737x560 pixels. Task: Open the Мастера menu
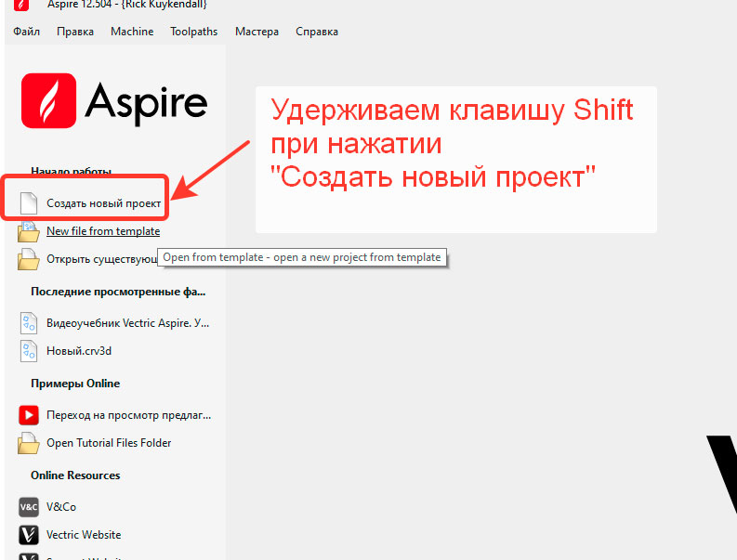click(x=257, y=32)
